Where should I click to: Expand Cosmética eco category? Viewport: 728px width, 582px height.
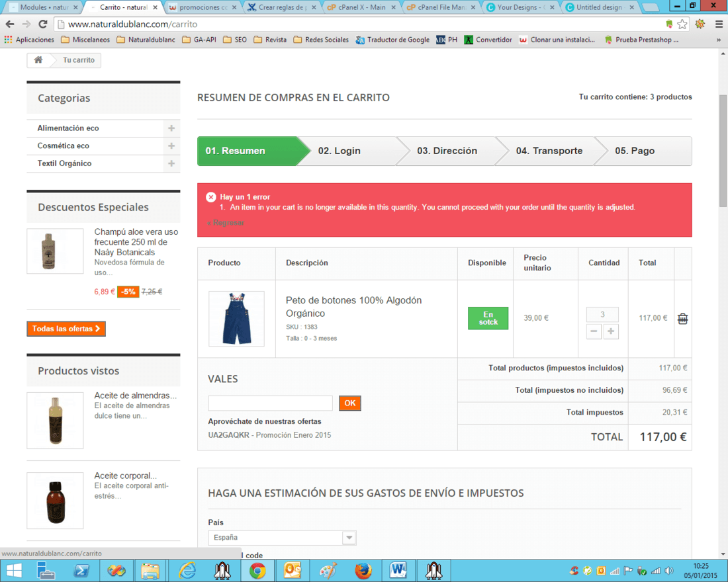[x=171, y=145]
